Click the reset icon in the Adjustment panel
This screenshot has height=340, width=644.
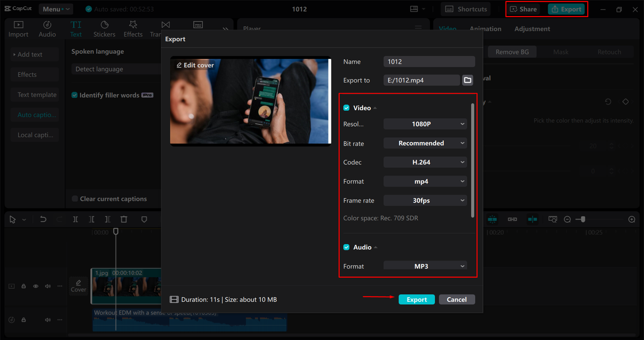click(608, 102)
